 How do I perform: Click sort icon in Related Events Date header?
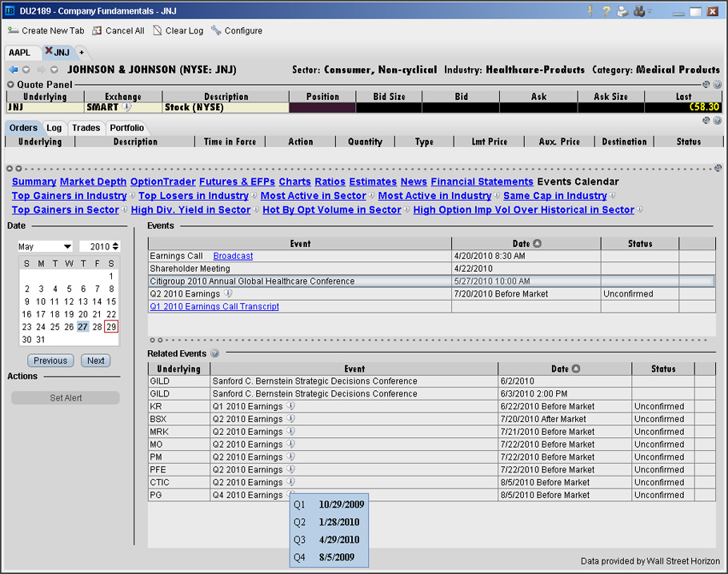pyautogui.click(x=576, y=369)
